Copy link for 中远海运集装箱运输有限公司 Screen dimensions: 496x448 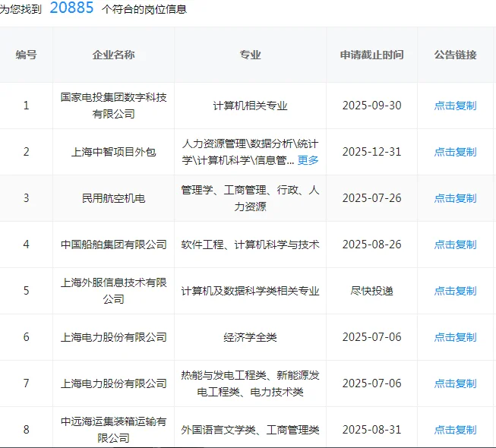pyautogui.click(x=455, y=430)
